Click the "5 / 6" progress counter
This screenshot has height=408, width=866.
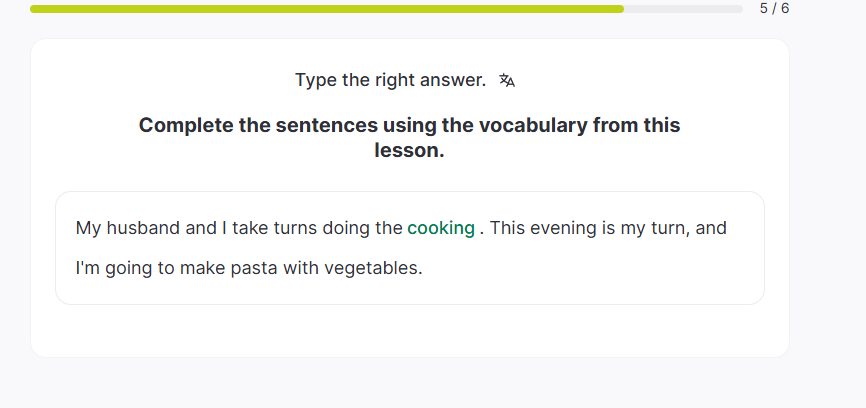click(774, 8)
